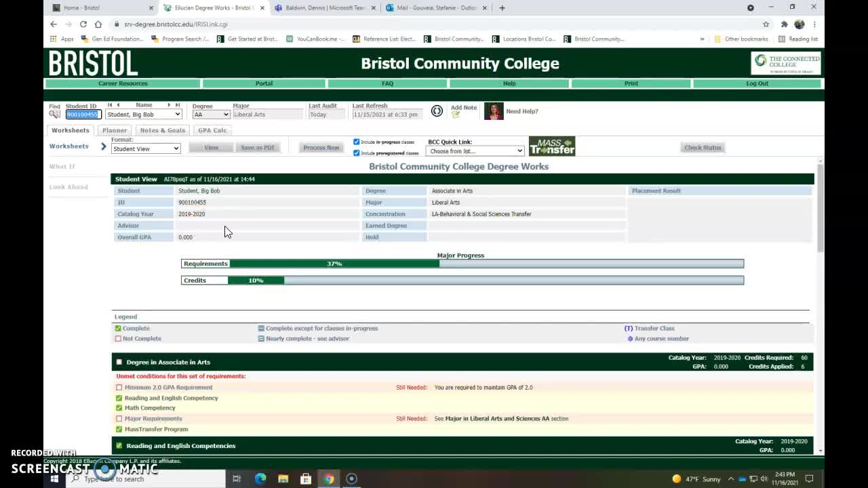Click the blue Worksheets chevron arrow

[104, 146]
